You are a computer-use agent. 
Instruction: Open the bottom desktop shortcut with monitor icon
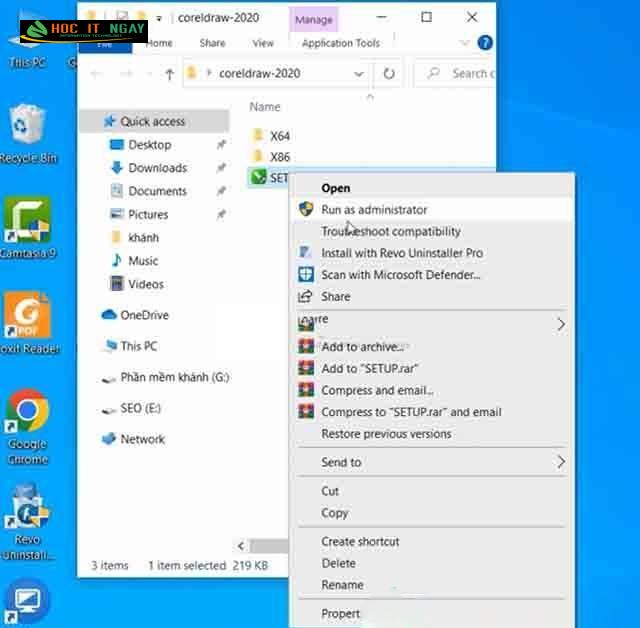tap(27, 601)
